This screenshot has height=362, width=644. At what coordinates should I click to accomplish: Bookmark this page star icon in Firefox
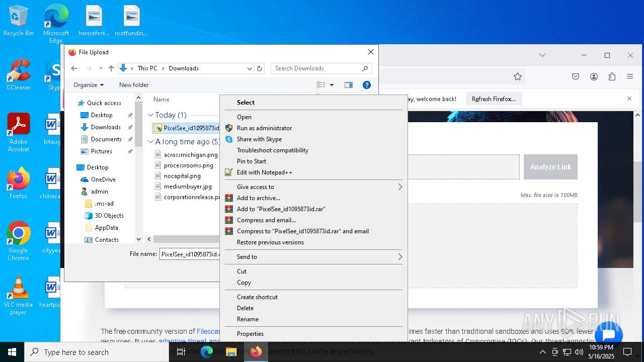[518, 76]
